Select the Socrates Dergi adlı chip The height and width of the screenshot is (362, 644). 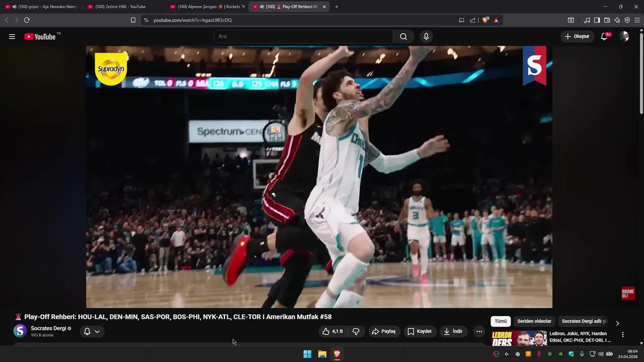click(584, 321)
